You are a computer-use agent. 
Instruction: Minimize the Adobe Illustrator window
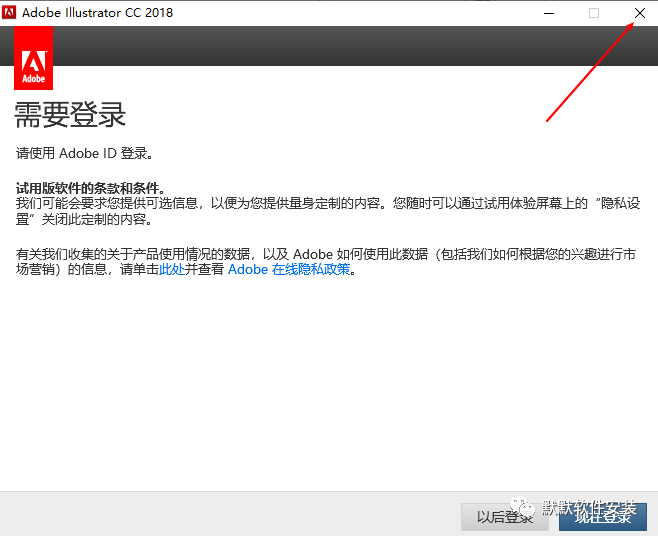pos(548,13)
